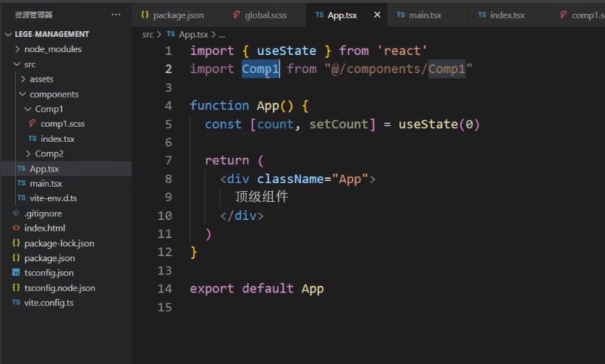The width and height of the screenshot is (605, 364).
Task: Click JSON braces icon of package-lock.json
Action: tap(16, 243)
